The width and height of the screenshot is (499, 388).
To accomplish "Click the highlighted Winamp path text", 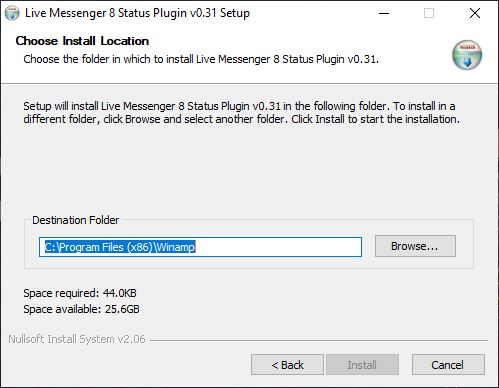I will (x=120, y=247).
